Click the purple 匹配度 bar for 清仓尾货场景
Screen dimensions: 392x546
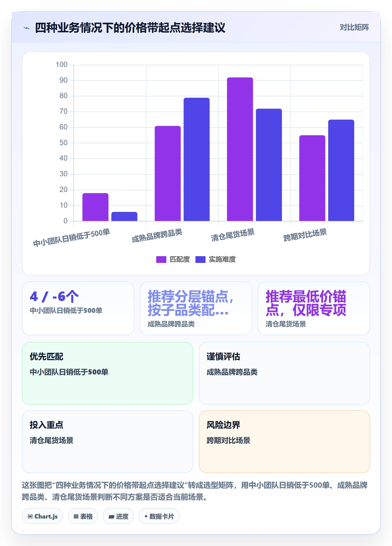point(240,149)
